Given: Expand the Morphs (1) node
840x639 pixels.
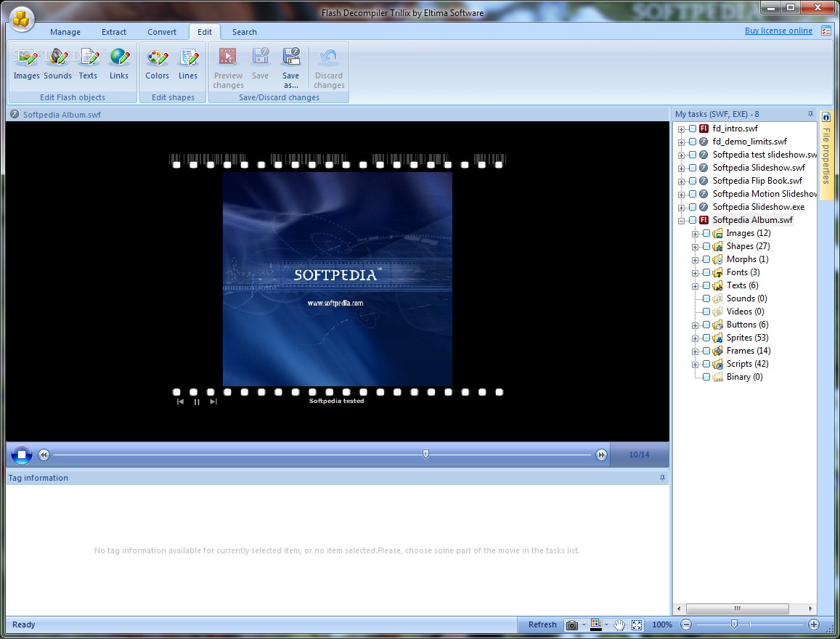Looking at the screenshot, I should [695, 260].
